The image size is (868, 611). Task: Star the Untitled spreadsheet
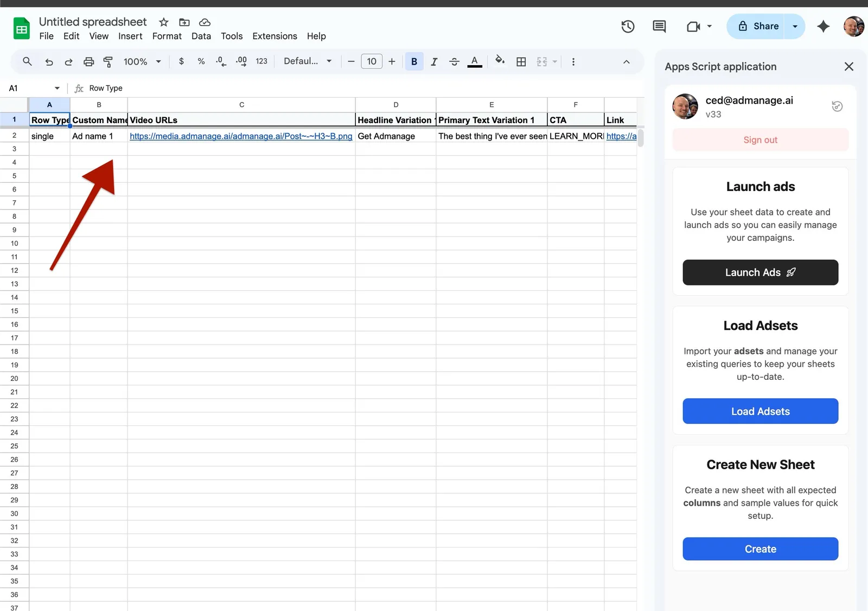tap(163, 22)
